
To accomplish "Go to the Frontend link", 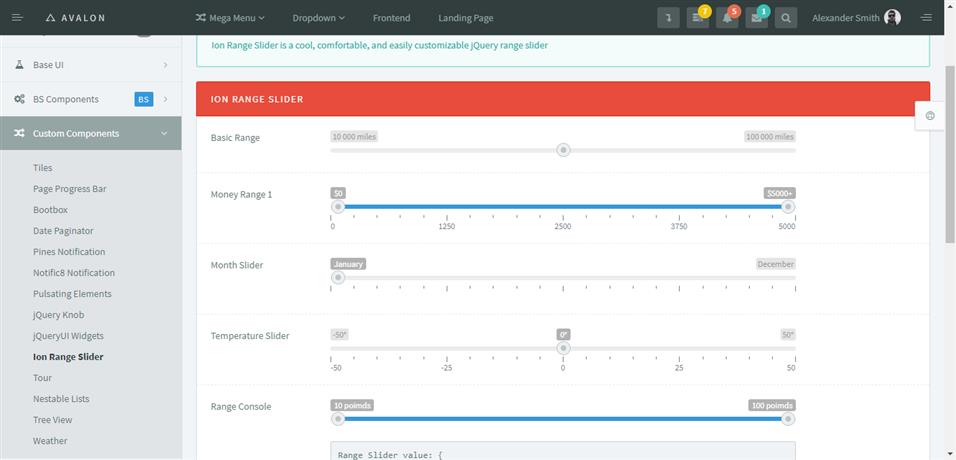I will [x=391, y=18].
